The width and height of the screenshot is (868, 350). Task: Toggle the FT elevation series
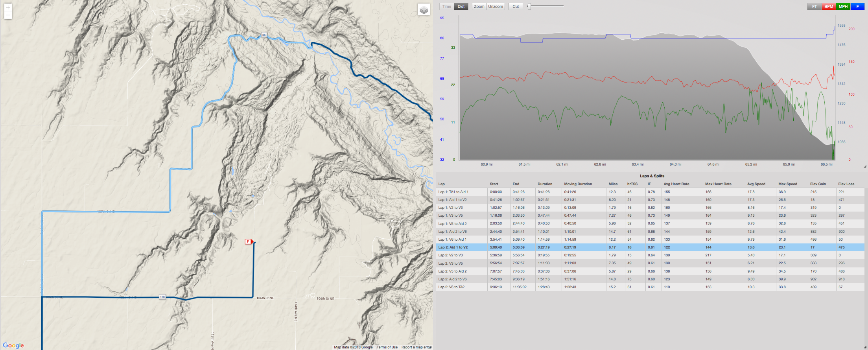pyautogui.click(x=815, y=7)
